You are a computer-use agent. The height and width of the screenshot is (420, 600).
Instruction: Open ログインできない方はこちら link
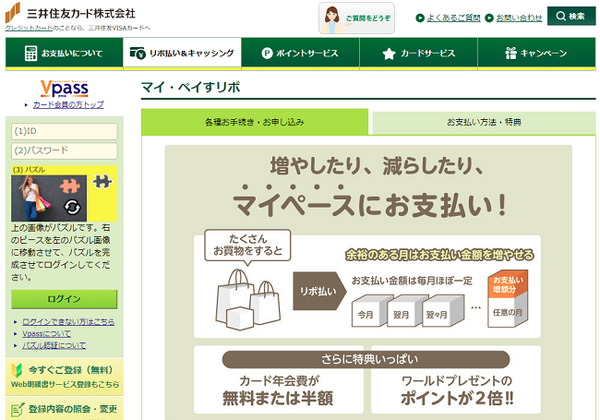[68, 322]
